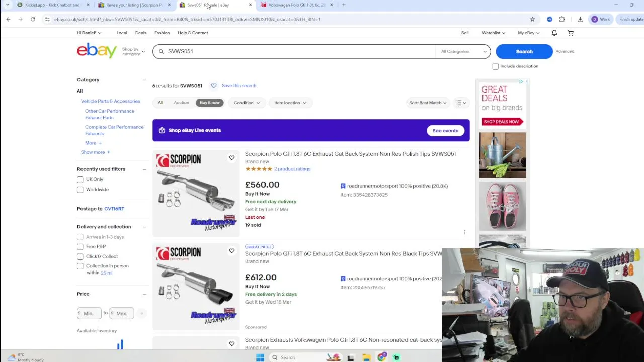The height and width of the screenshot is (362, 644).
Task: Open File Explorer from the taskbar
Action: click(366, 357)
